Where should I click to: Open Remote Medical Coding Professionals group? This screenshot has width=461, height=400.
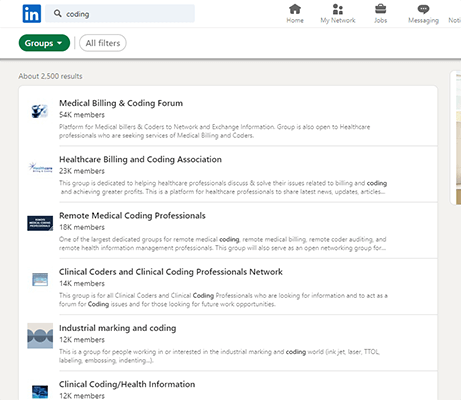coord(132,216)
